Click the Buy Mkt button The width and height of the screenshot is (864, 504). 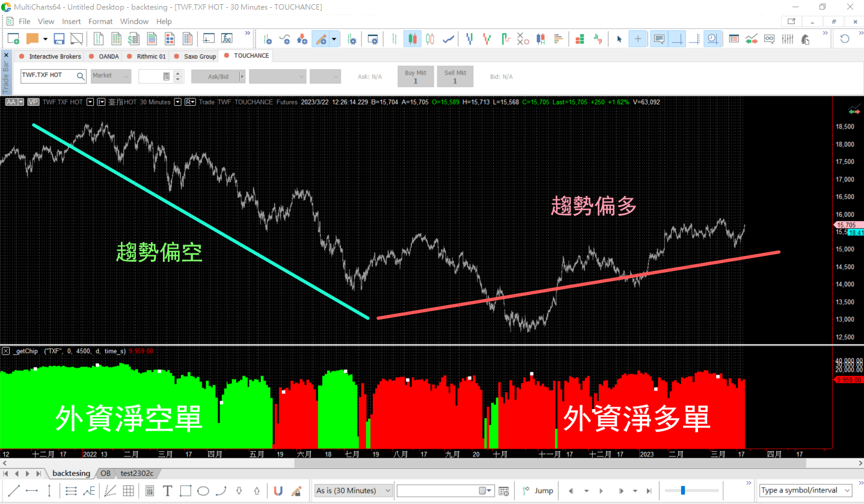tap(415, 76)
